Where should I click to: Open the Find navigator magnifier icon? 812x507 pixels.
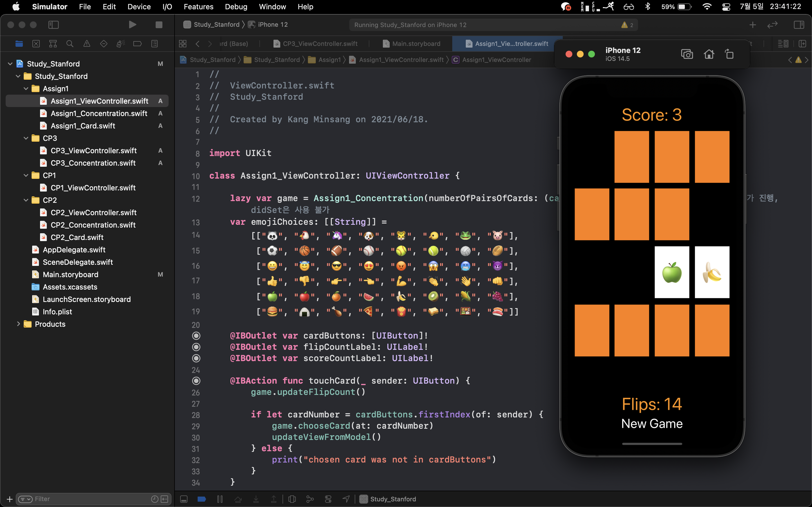pyautogui.click(x=70, y=44)
